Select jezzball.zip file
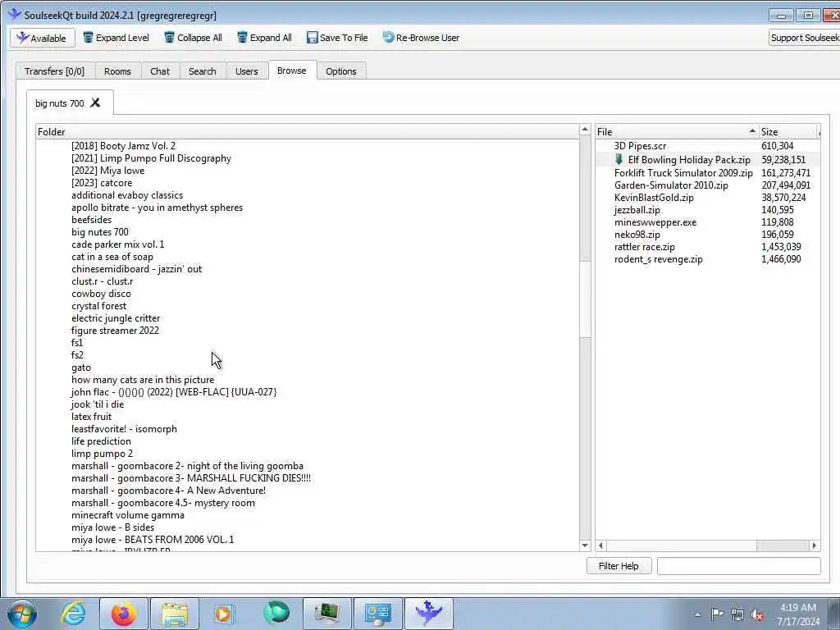 637,210
